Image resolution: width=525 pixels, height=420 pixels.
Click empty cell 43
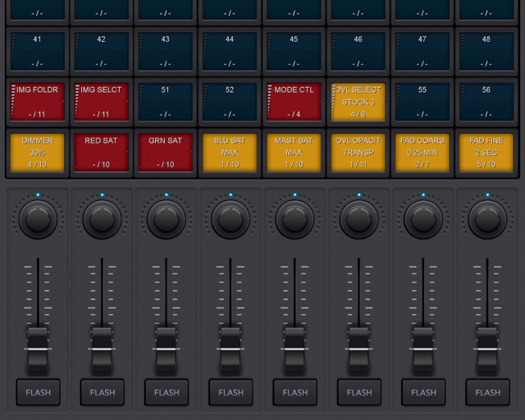(166, 51)
